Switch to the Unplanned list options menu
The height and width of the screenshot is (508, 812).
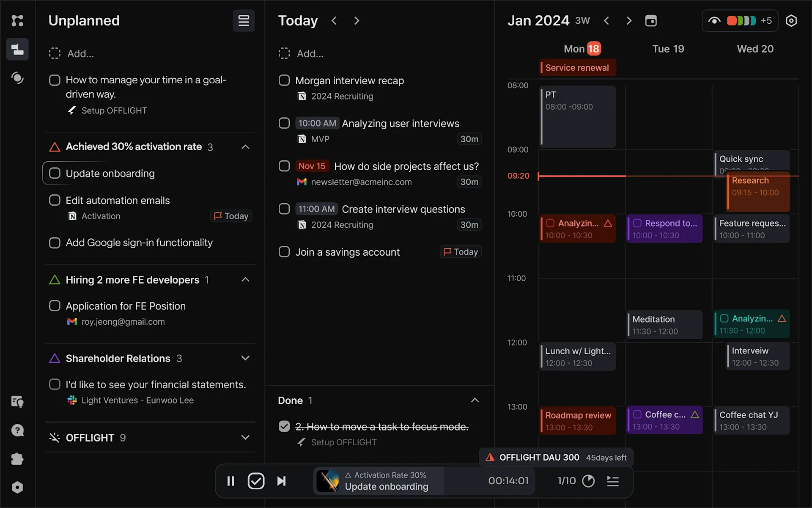pyautogui.click(x=244, y=20)
